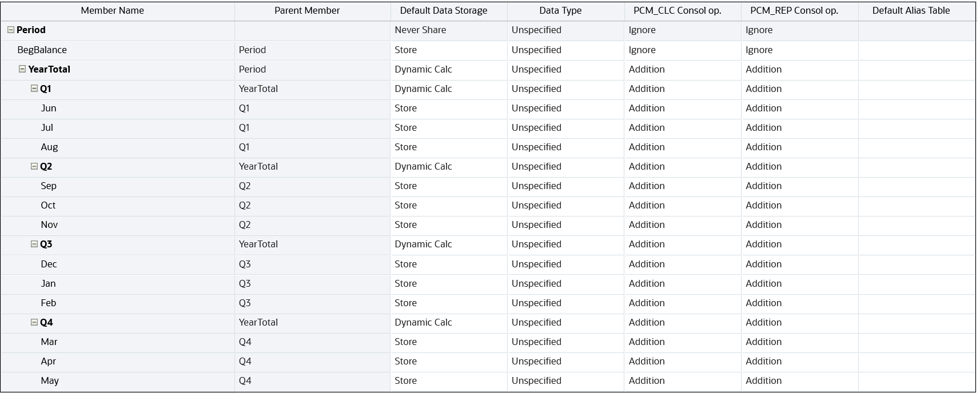The height and width of the screenshot is (393, 980).
Task: Select Apr's empty Default Alias Table cell
Action: pyautogui.click(x=917, y=361)
